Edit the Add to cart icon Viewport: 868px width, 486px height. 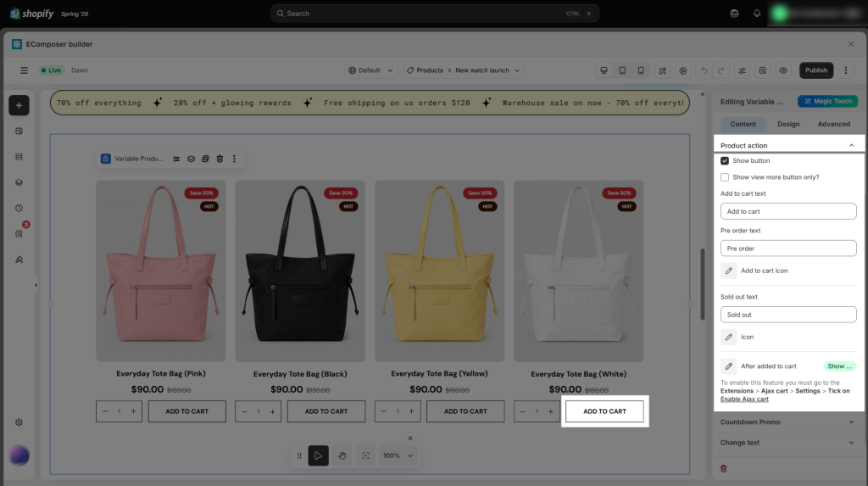pos(728,271)
